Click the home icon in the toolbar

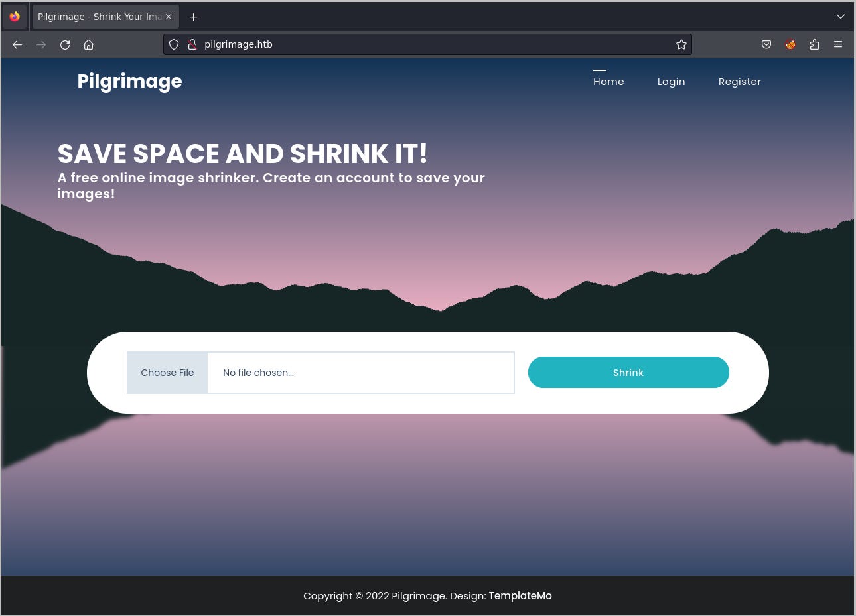coord(88,44)
